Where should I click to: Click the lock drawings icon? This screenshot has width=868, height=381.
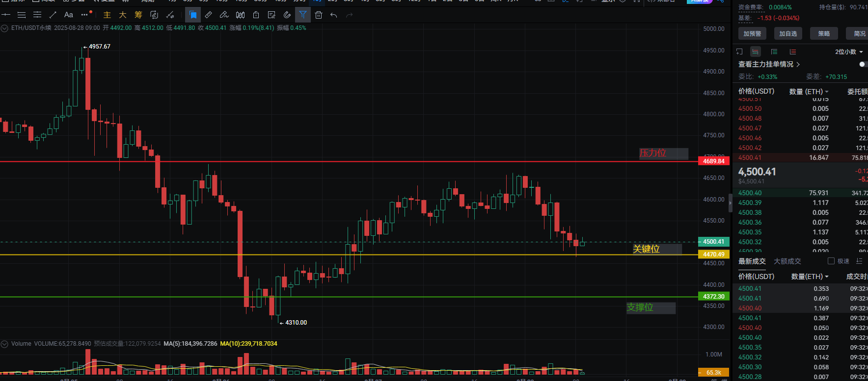256,15
